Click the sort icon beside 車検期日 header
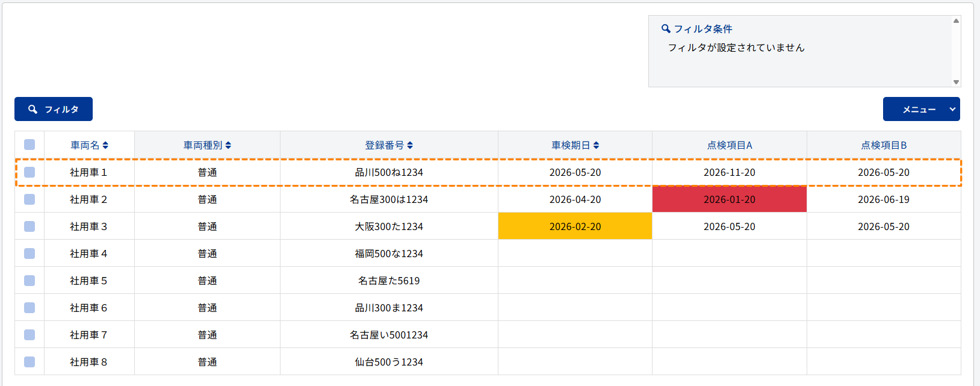980x386 pixels. click(x=596, y=145)
